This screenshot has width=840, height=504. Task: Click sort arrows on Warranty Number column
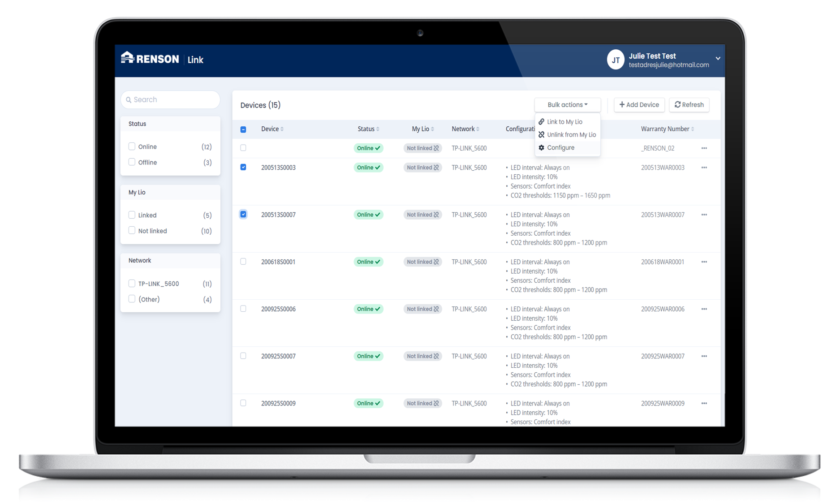[693, 129]
